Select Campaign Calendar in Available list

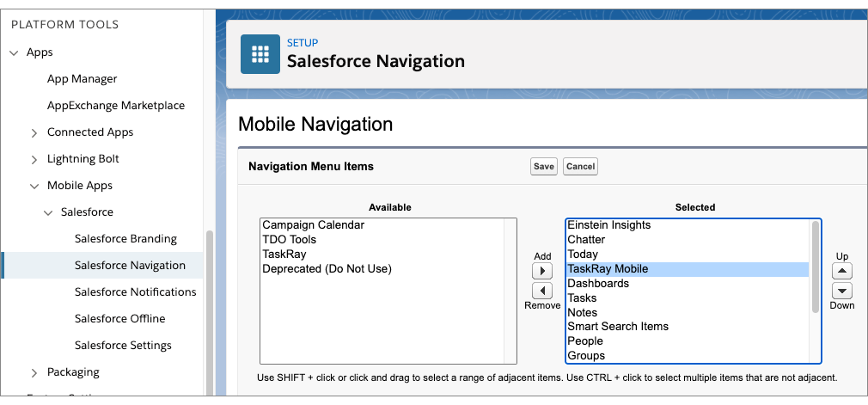point(314,225)
